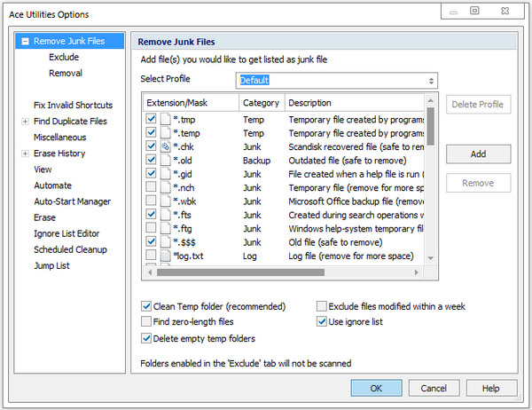Open Erase options in sidebar
The width and height of the screenshot is (532, 410).
pyautogui.click(x=44, y=217)
